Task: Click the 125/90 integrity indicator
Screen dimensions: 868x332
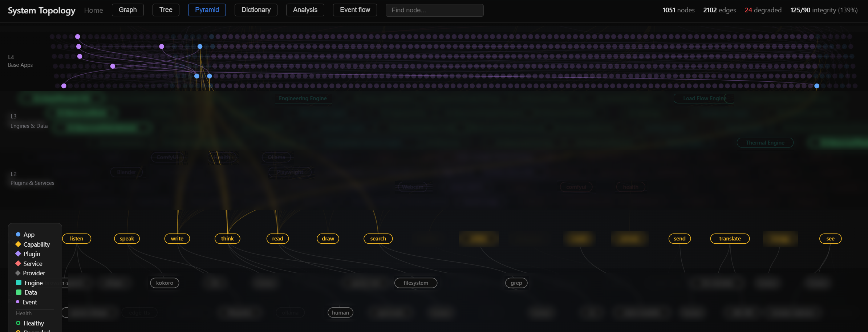Action: coord(824,10)
